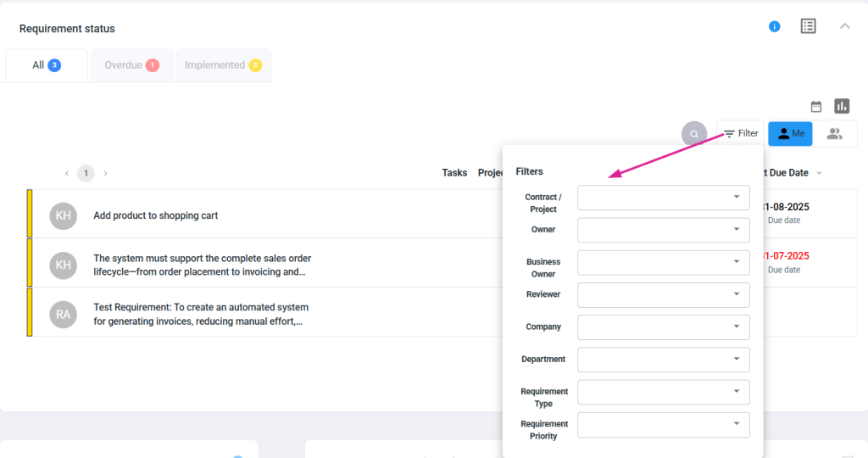Open the list view icon

pos(809,26)
